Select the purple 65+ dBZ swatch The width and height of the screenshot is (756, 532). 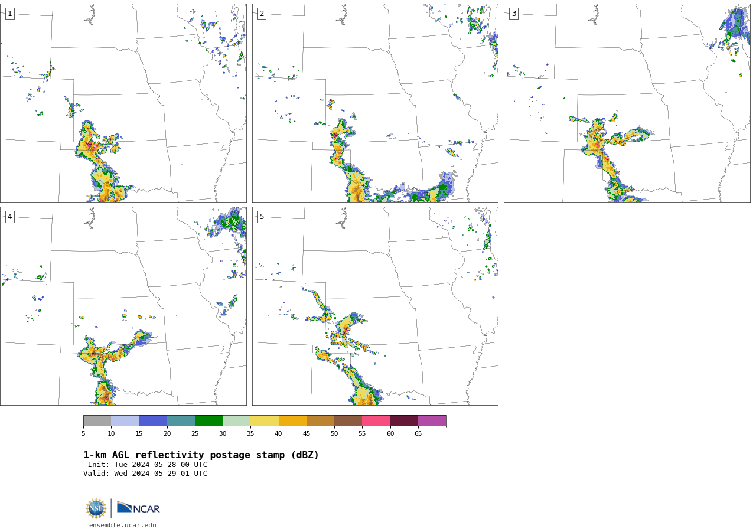point(432,421)
